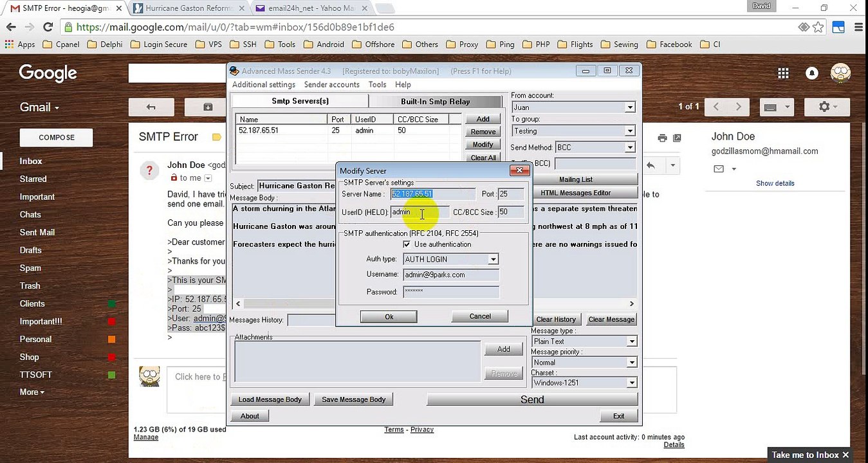Image resolution: width=868 pixels, height=463 pixels.
Task: Click Personal label orange color square
Action: pyautogui.click(x=112, y=340)
